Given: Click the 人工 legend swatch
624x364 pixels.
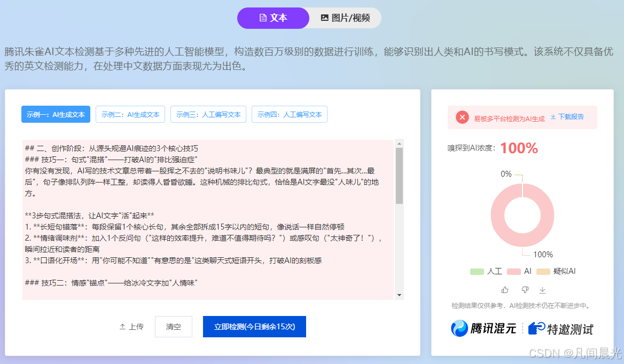Looking at the screenshot, I should [x=477, y=272].
